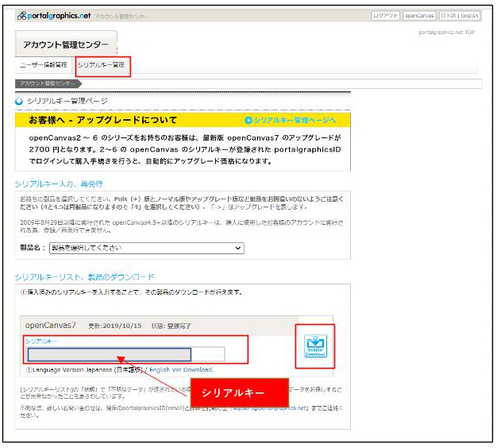Switch to the シリアルキー管理 tab

tap(101, 64)
